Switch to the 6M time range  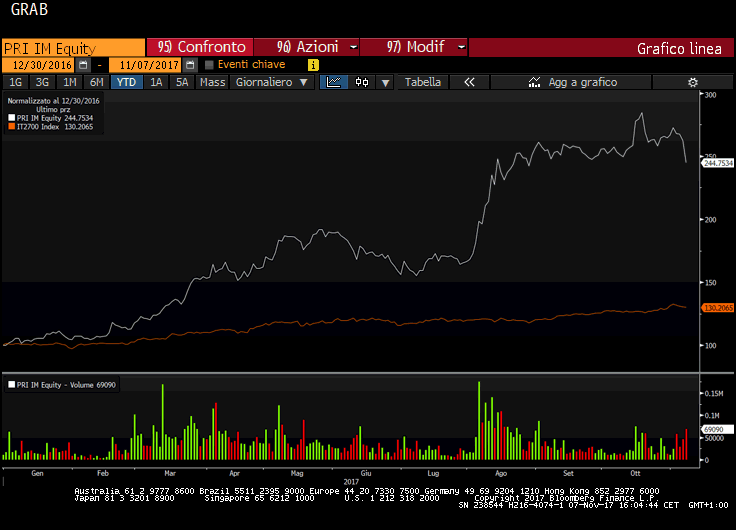(x=96, y=82)
